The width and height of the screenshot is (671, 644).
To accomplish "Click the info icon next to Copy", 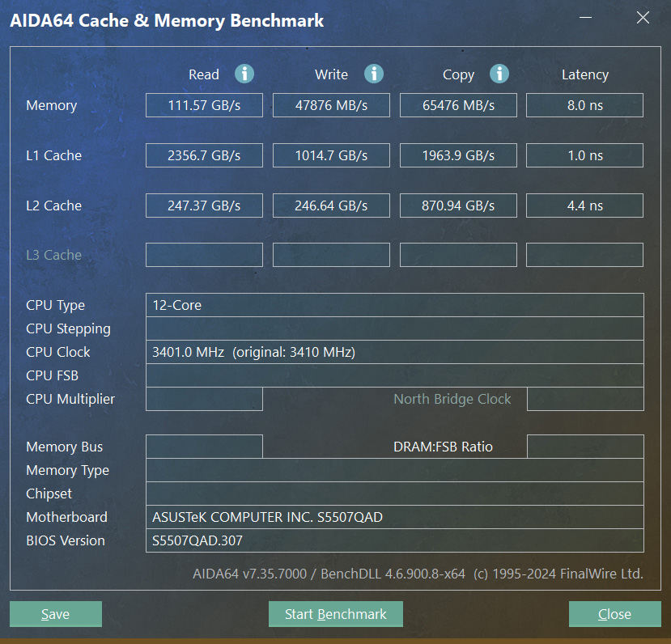I will [x=499, y=74].
